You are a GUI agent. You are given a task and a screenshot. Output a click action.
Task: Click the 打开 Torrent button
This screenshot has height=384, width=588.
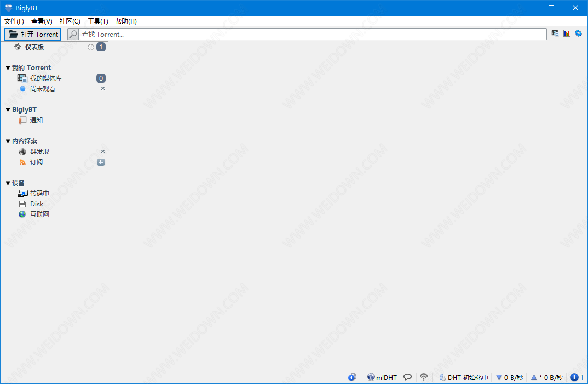click(32, 34)
